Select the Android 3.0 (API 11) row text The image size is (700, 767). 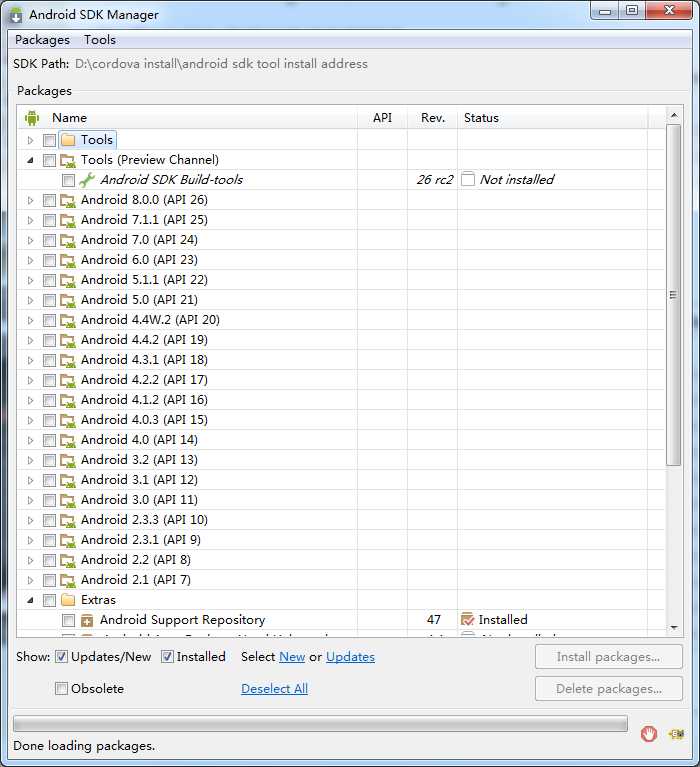click(x=139, y=500)
